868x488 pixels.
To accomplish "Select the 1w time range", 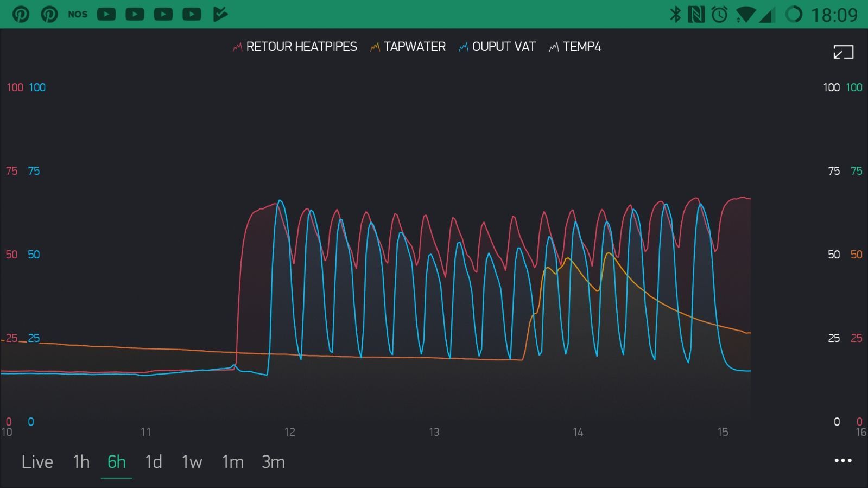I will point(192,462).
